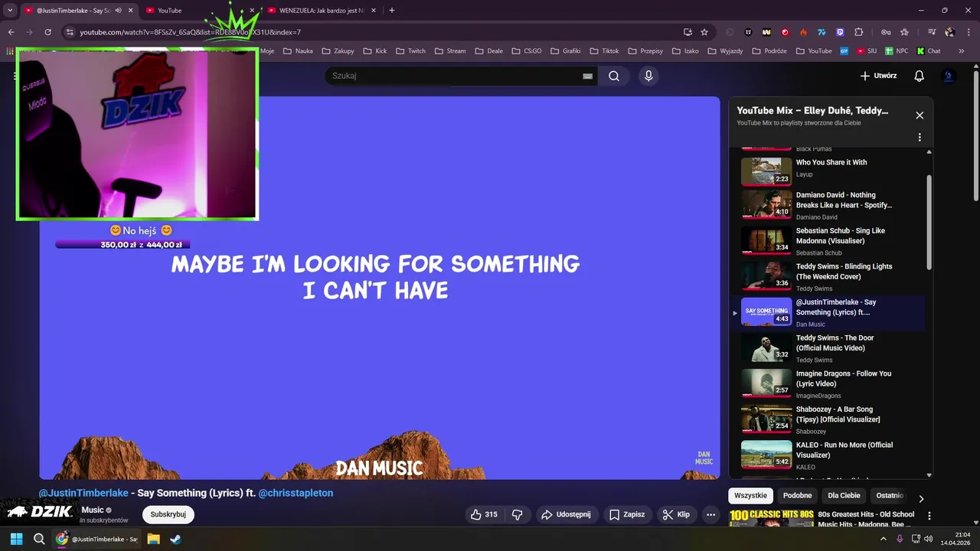
Task: Open the 7TV extension icon
Action: pyautogui.click(x=822, y=32)
